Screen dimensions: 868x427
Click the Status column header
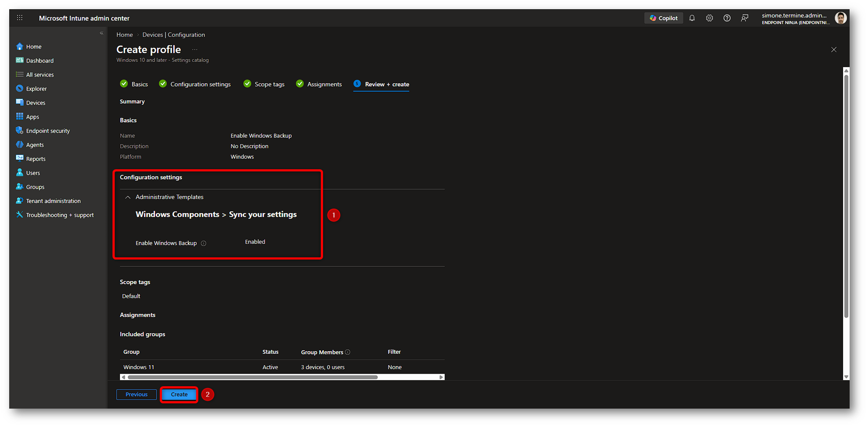pyautogui.click(x=270, y=352)
